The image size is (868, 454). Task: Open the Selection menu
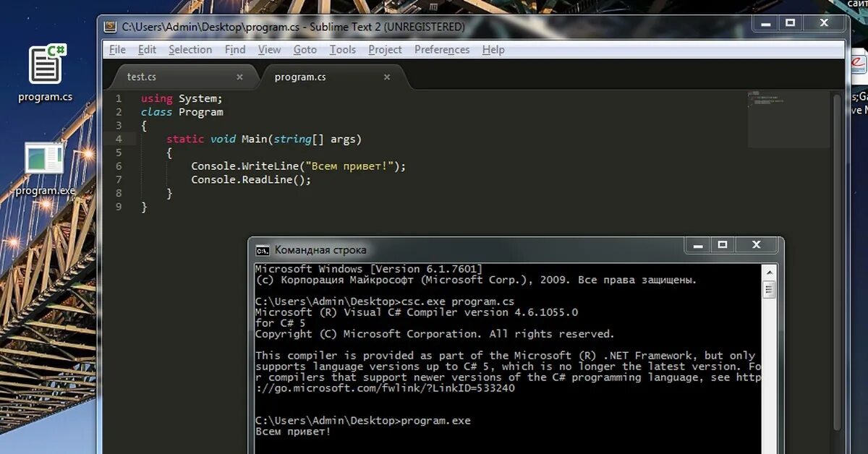tap(190, 49)
